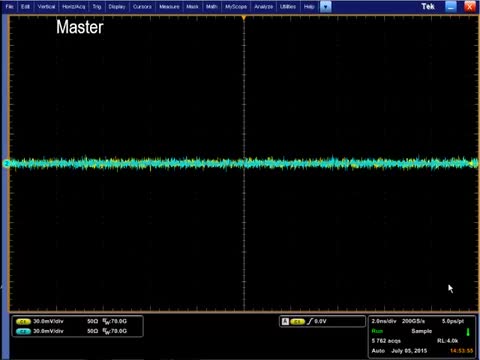480x360 pixels.
Task: Expand the menu bar dropdown arrow button
Action: tap(326, 7)
